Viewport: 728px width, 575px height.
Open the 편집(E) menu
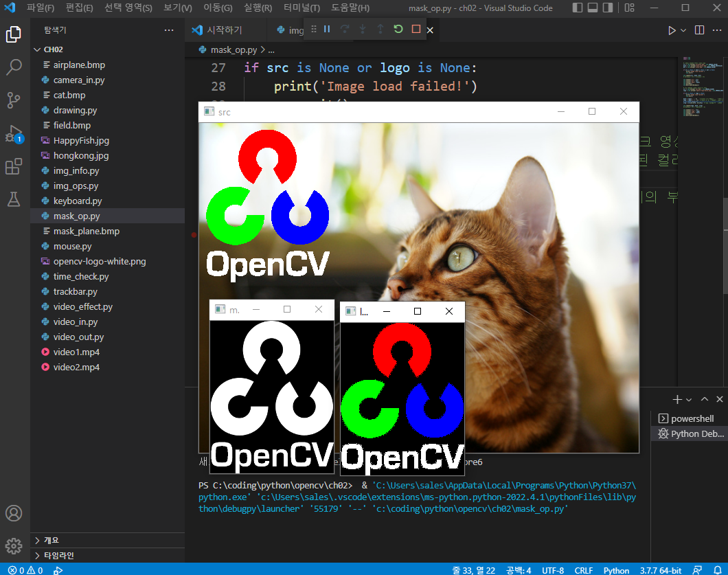(x=79, y=8)
